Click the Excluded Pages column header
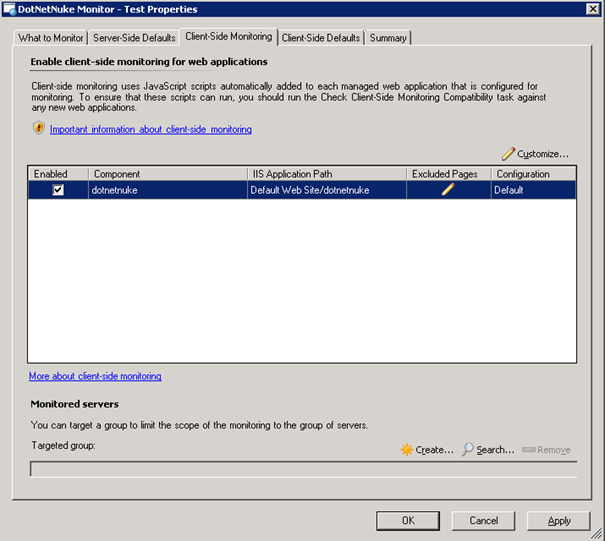The width and height of the screenshot is (605, 541). pyautogui.click(x=449, y=174)
